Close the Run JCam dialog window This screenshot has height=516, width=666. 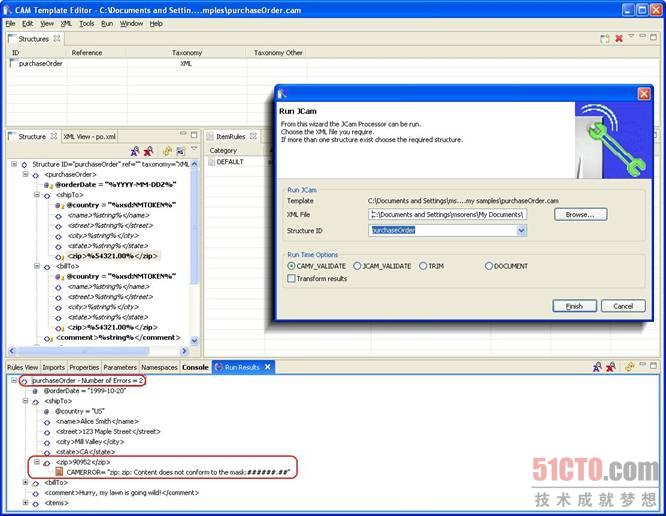pos(644,94)
